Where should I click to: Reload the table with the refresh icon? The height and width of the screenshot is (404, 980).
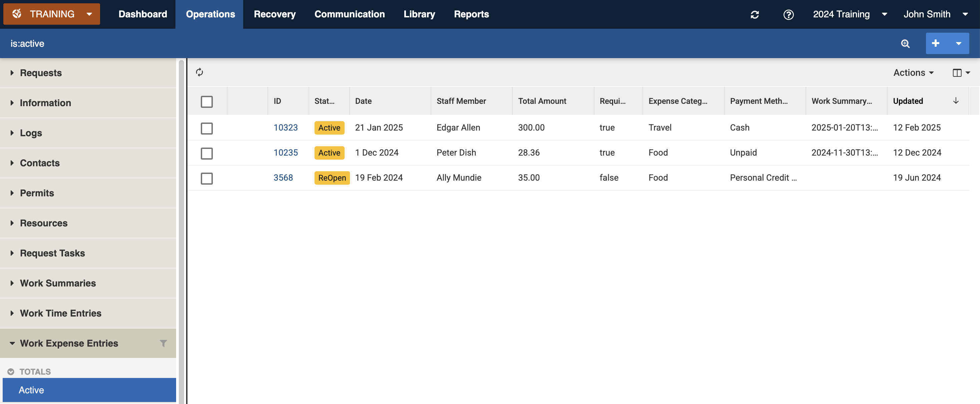click(x=199, y=72)
